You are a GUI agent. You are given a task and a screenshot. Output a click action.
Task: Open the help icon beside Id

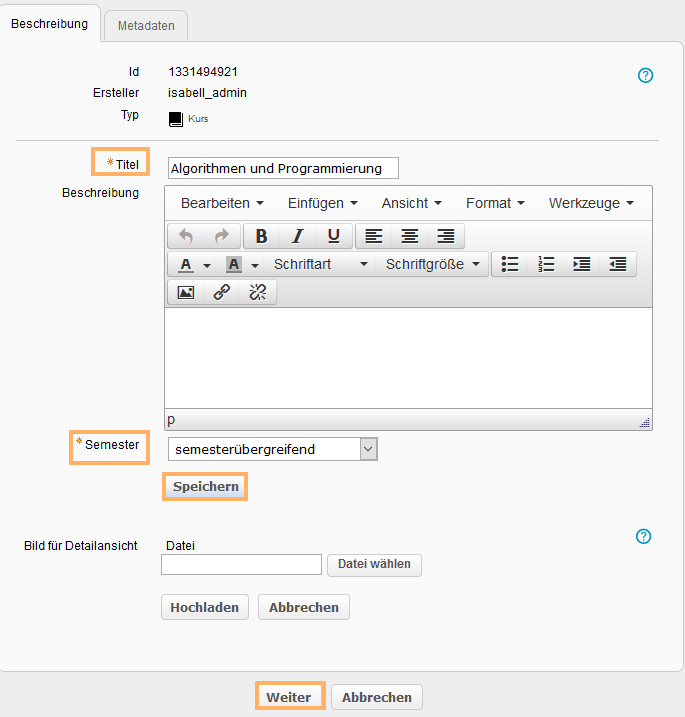tap(645, 75)
